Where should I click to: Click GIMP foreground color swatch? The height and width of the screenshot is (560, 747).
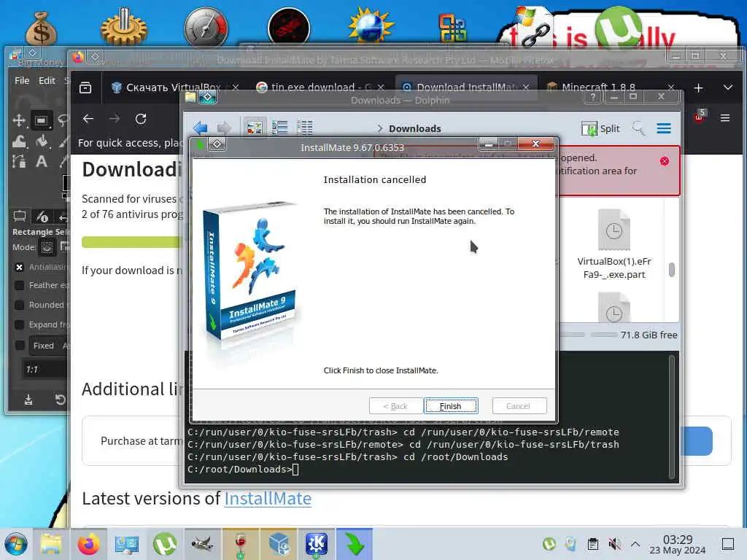click(66, 183)
